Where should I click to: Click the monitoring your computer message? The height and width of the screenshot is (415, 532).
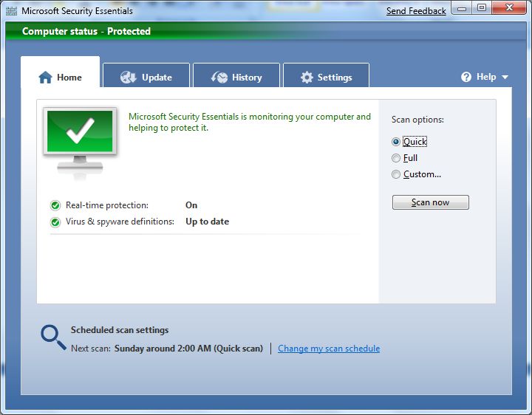250,122
